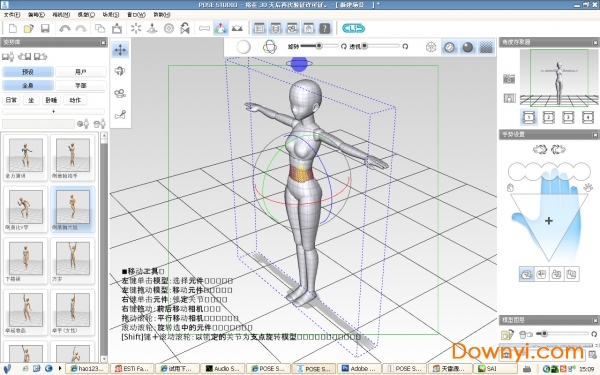Click the pivot stand icon in the toolbar
The width and height of the screenshot is (600, 375).
click(152, 28)
